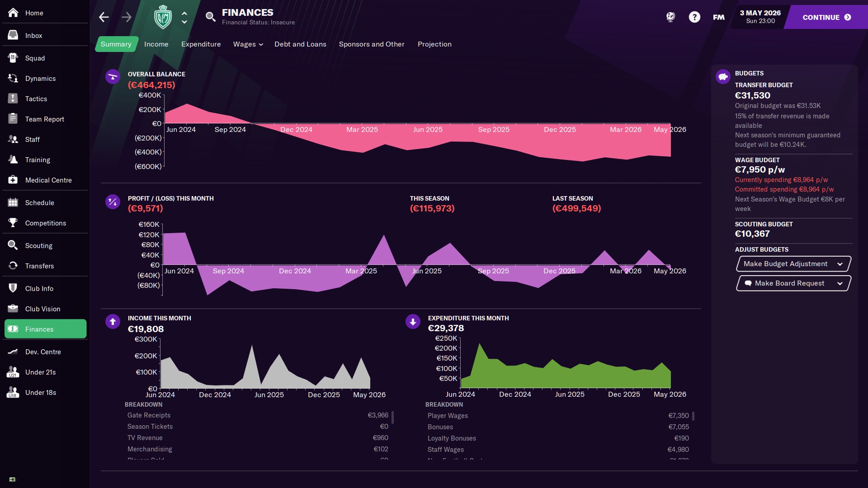868x488 pixels.
Task: Click the football head icon in top bar
Action: [x=670, y=17]
